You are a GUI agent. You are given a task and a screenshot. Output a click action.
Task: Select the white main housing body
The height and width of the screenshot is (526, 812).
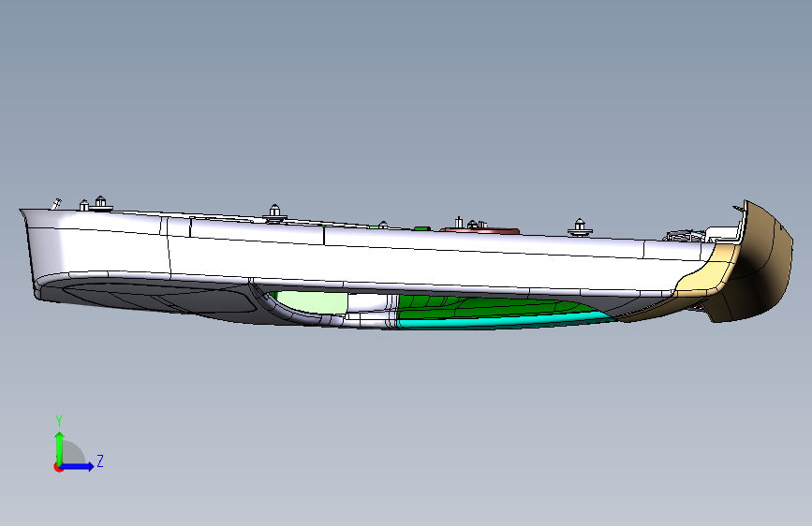(x=362, y=259)
